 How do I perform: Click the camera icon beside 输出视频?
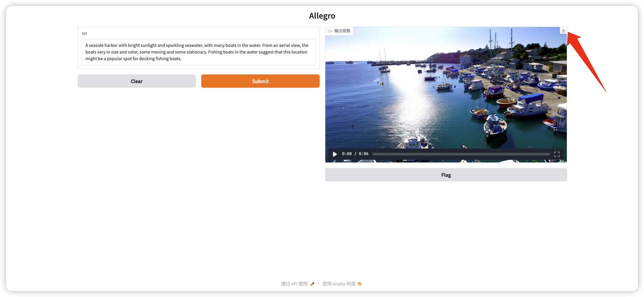(330, 31)
